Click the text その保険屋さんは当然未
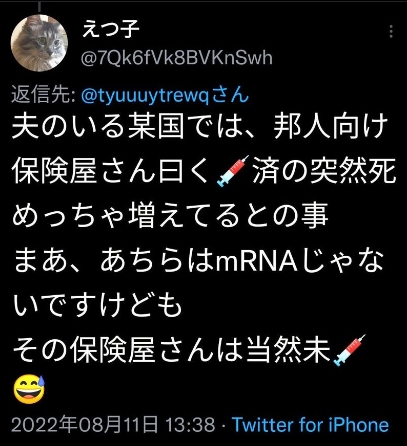Viewport: 407px width, 446px height. click(171, 350)
